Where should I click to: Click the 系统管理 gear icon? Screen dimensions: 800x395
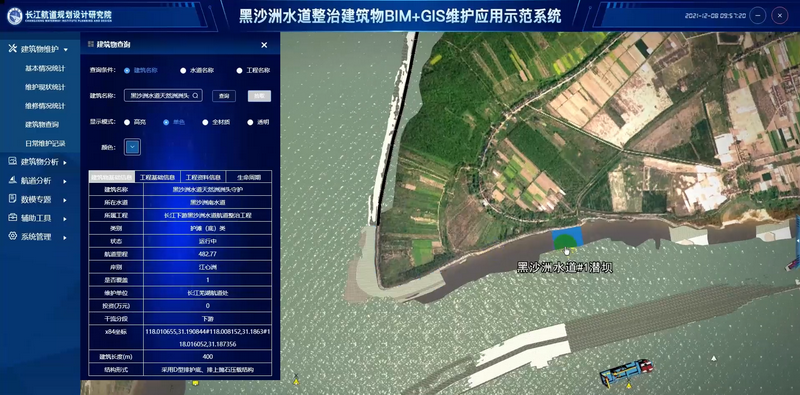click(x=13, y=237)
